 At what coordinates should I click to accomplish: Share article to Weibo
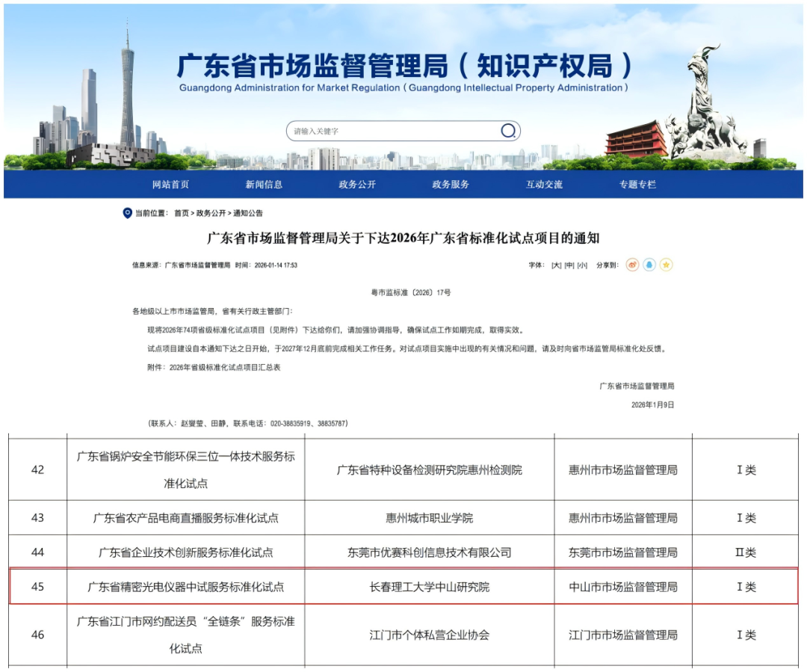[632, 265]
